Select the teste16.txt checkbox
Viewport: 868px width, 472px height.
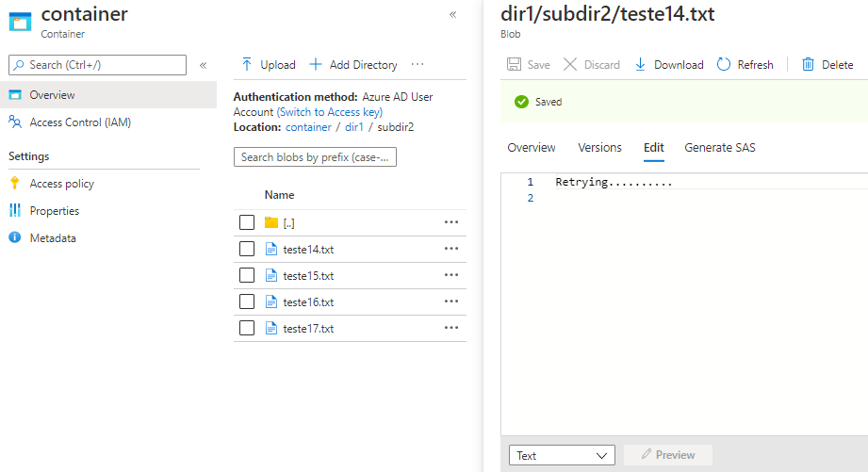click(247, 301)
